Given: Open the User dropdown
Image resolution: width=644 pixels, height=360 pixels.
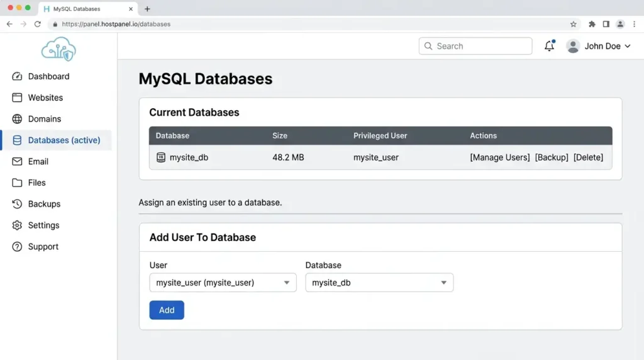Looking at the screenshot, I should point(223,283).
